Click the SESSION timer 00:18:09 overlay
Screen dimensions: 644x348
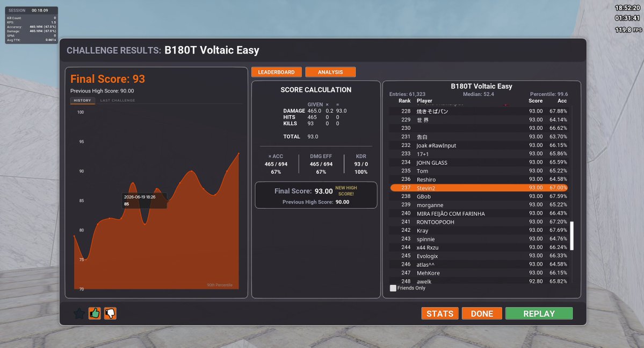(28, 10)
